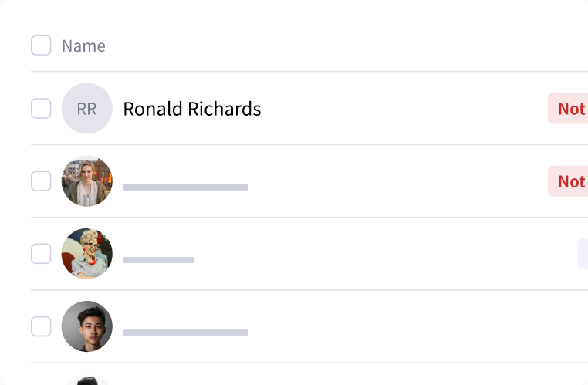Click red 'Not' badge in Ronald Richards row
Viewport: 588px width, 385px height.
point(569,109)
